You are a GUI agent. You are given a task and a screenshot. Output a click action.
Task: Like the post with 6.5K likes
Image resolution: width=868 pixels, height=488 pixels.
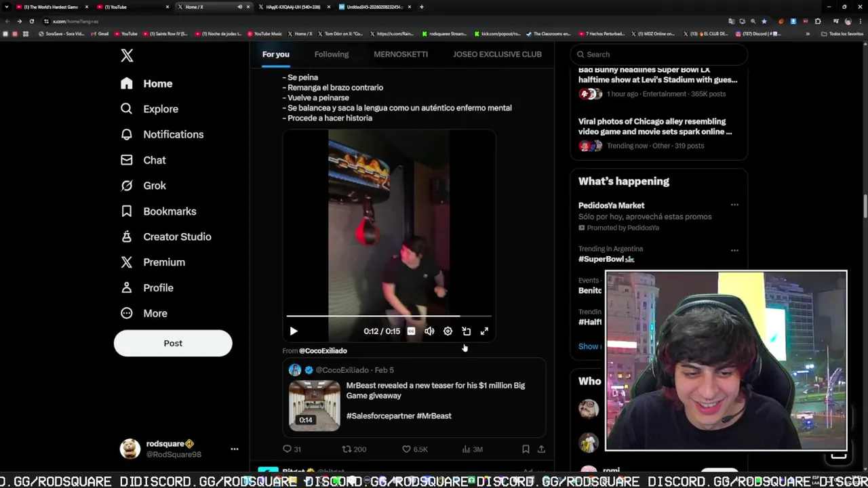(x=415, y=449)
